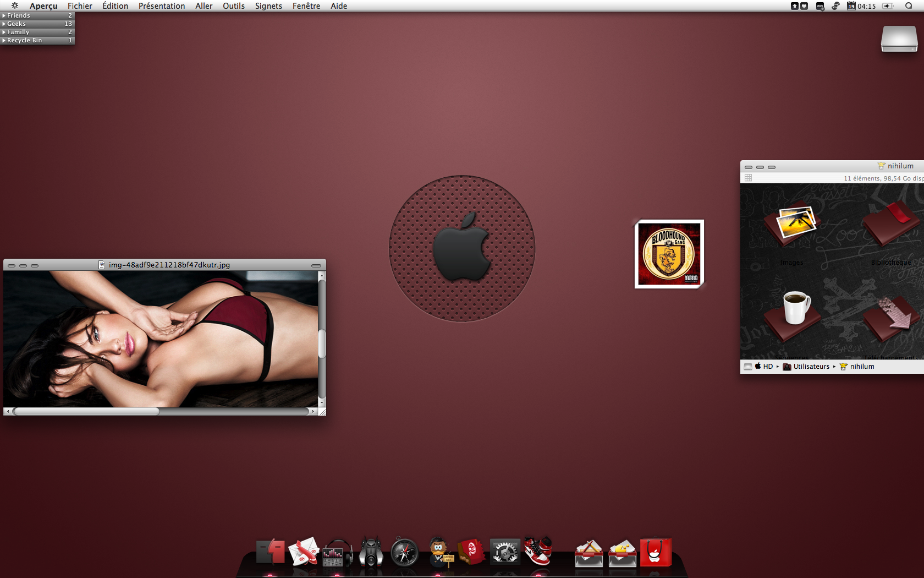The width and height of the screenshot is (924, 578).
Task: Open the Fenêtre menu
Action: pyautogui.click(x=306, y=6)
